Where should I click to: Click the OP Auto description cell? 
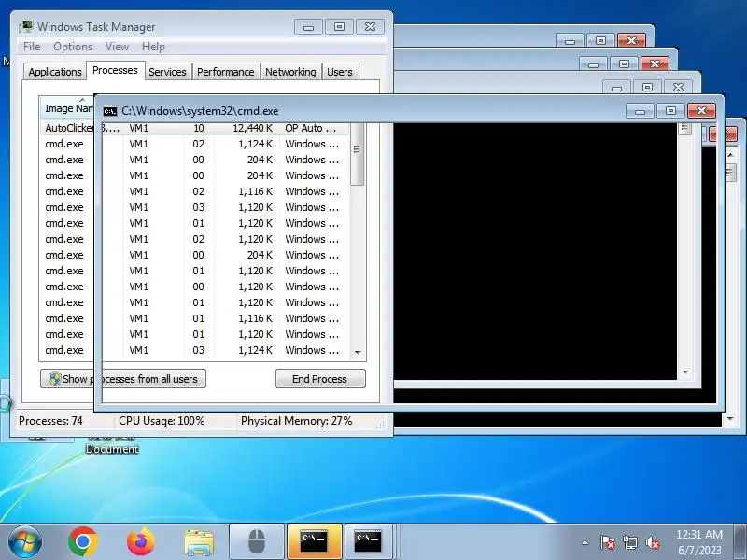coord(312,128)
